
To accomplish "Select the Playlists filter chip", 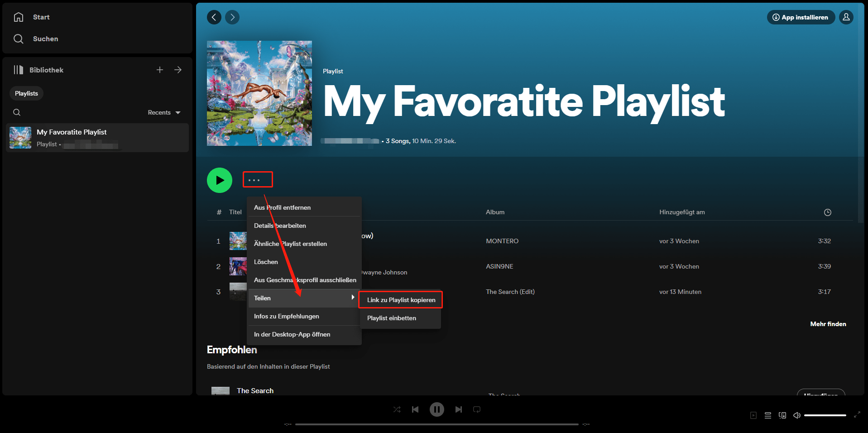I will coord(26,93).
